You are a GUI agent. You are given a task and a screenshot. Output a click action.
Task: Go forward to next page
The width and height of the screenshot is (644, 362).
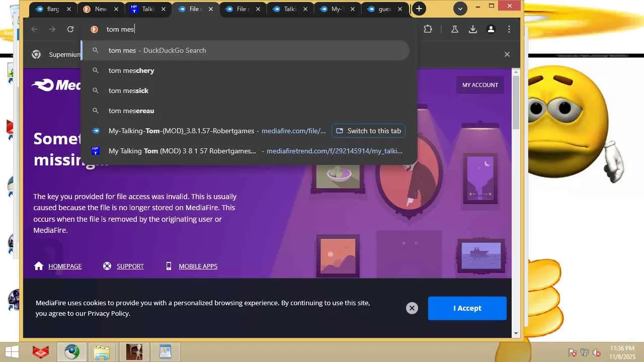click(52, 29)
